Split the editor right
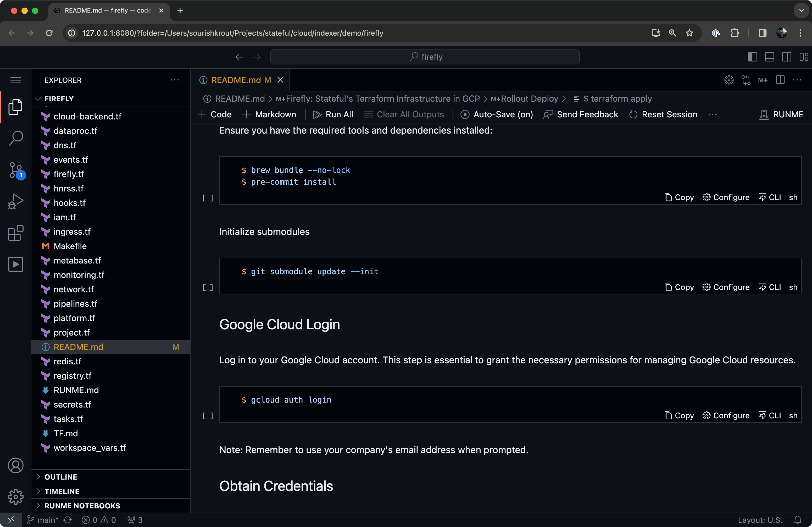This screenshot has width=812, height=527. click(x=780, y=80)
